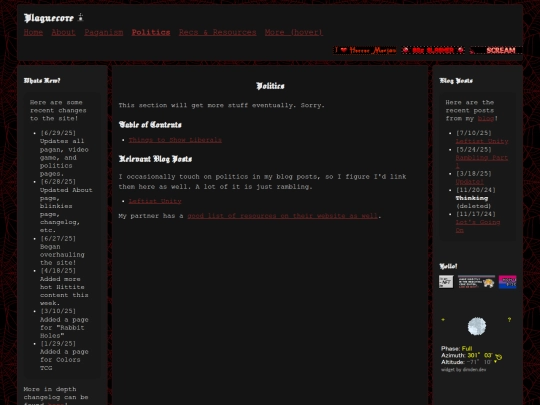This screenshot has height=405, width=540.
Task: Follow the good list of resources link
Action: coord(282,216)
